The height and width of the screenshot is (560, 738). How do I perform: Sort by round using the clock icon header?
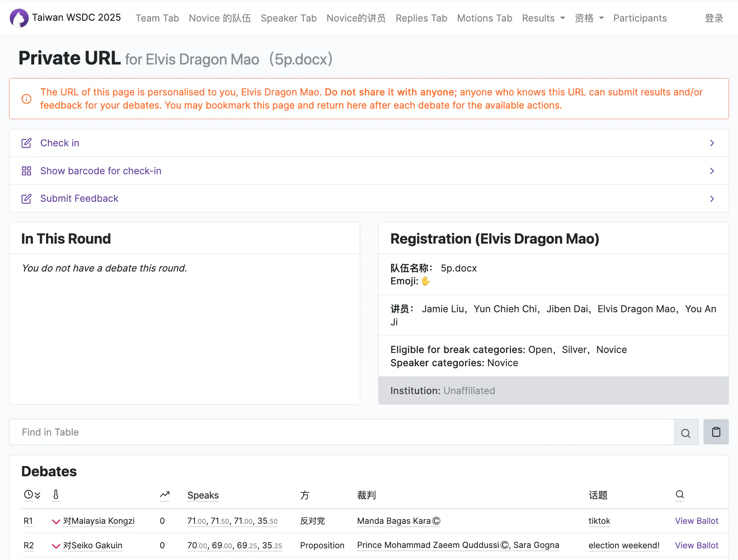pos(32,495)
